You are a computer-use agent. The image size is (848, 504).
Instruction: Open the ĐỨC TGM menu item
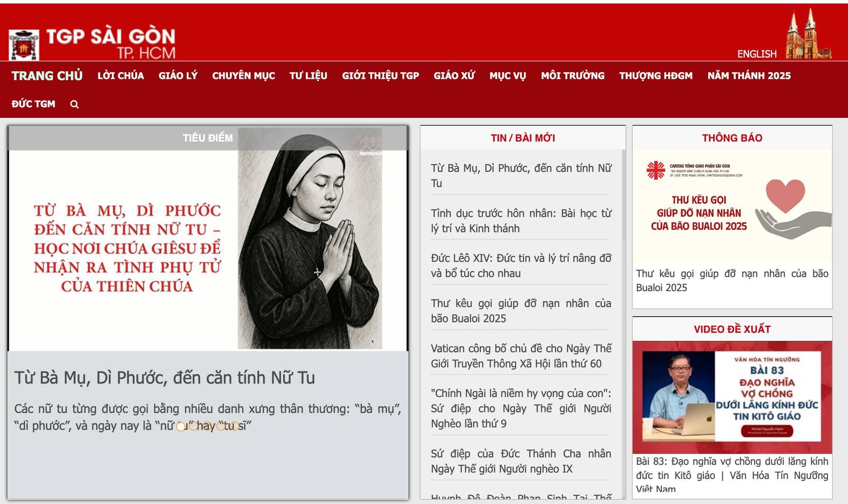[33, 104]
